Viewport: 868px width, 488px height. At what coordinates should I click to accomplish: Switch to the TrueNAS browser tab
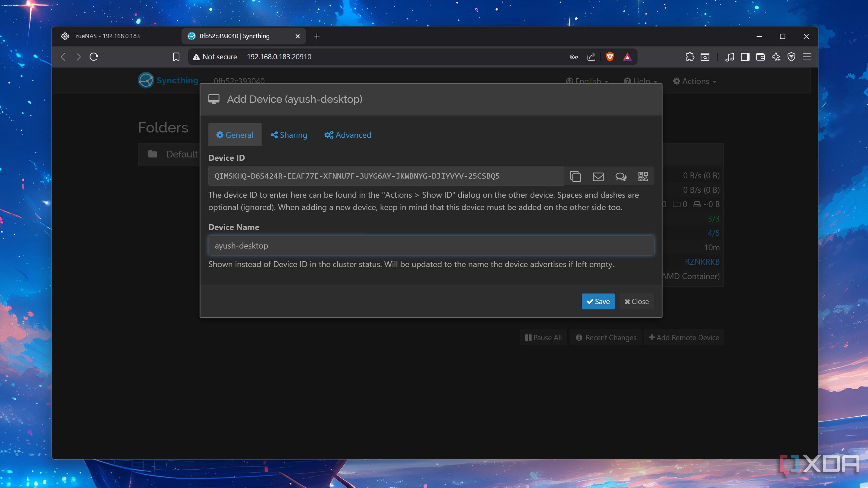[117, 36]
